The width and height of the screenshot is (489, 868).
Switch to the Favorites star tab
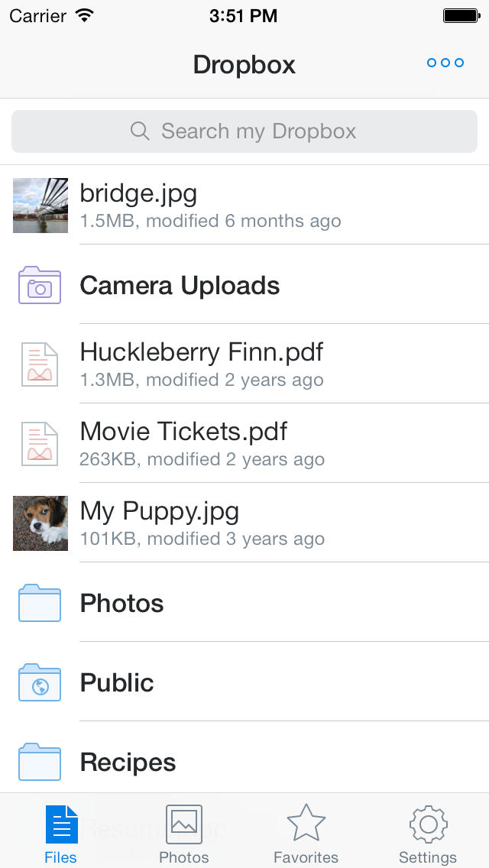click(306, 833)
